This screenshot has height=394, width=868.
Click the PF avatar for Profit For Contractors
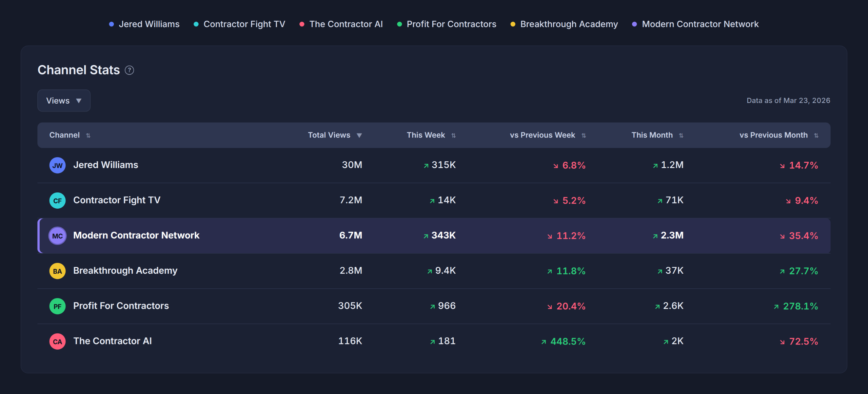tap(57, 306)
